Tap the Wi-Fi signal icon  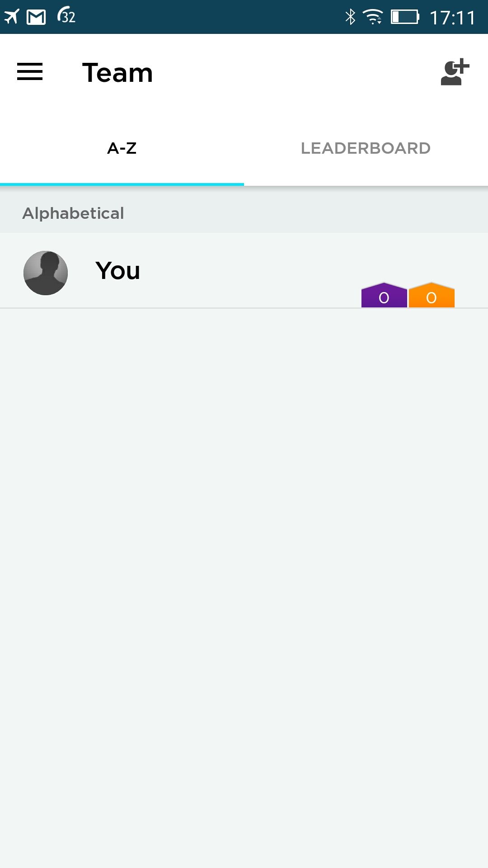click(373, 17)
